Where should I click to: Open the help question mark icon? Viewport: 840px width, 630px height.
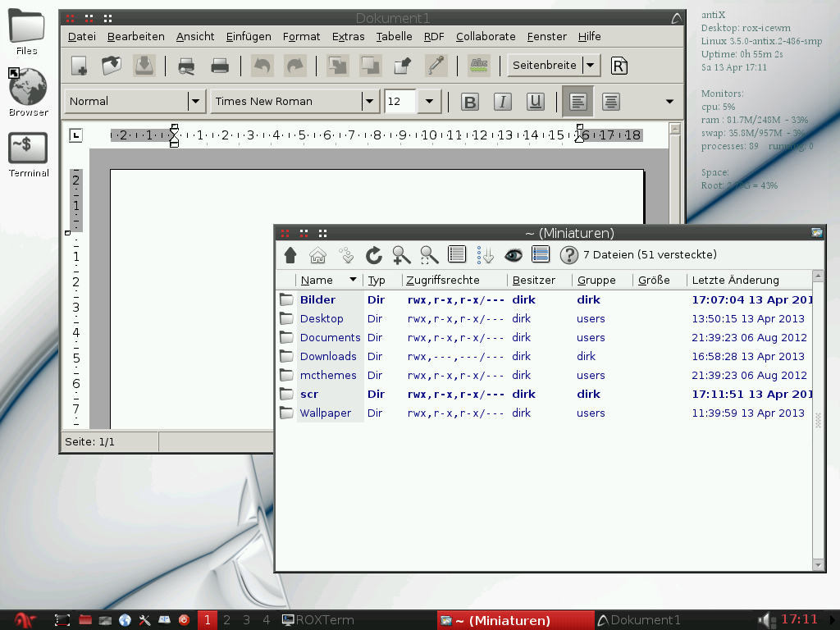pos(568,255)
